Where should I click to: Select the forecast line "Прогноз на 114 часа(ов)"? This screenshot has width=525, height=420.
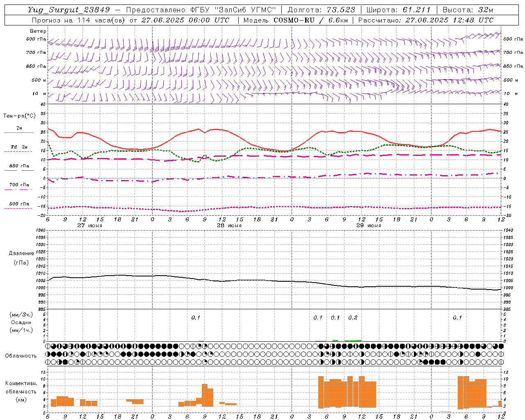point(79,20)
